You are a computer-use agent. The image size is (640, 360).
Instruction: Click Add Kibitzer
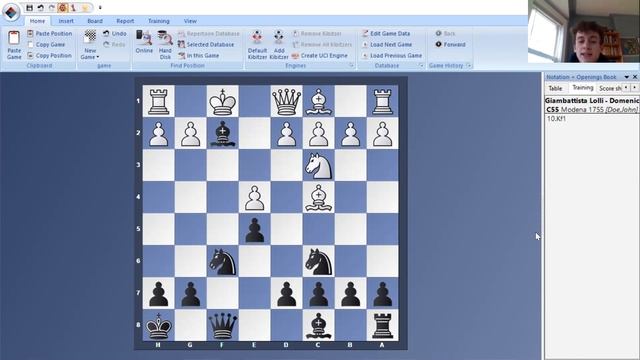279,45
